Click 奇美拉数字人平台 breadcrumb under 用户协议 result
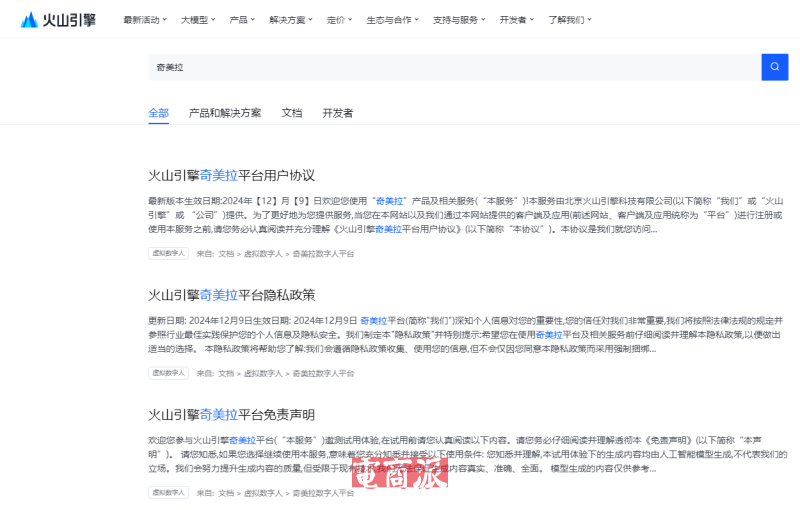The height and width of the screenshot is (510, 800). coord(323,253)
